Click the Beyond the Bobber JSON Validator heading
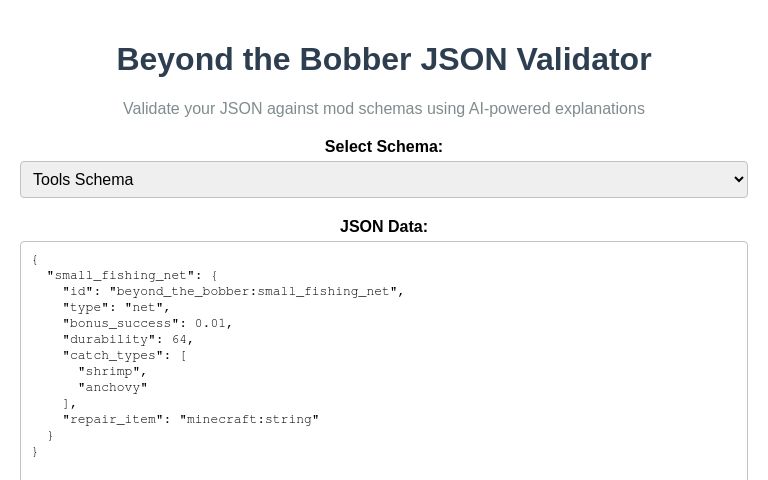 (384, 59)
